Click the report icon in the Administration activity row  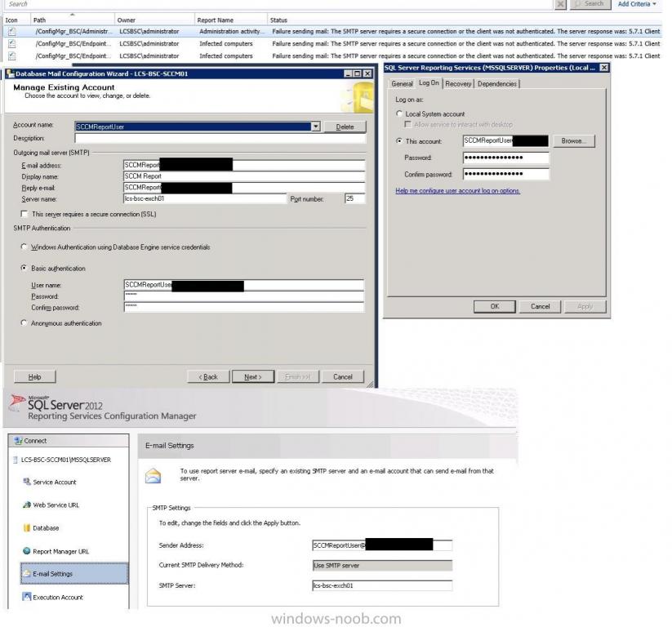[x=12, y=31]
